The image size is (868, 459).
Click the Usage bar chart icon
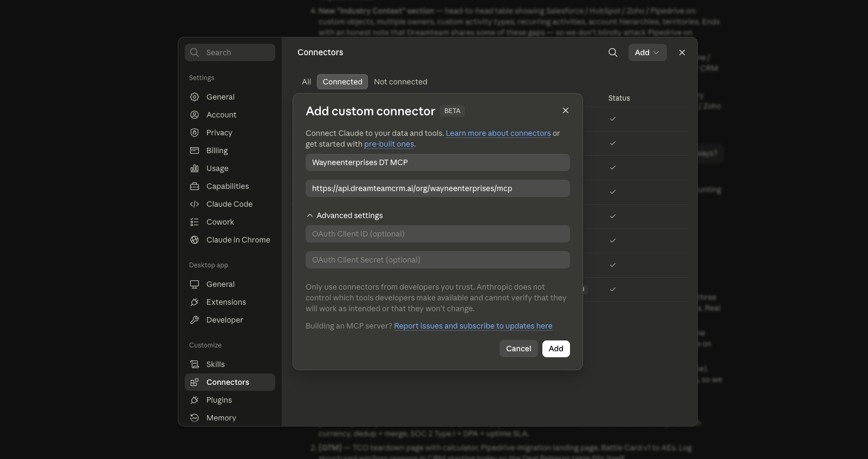coord(195,168)
